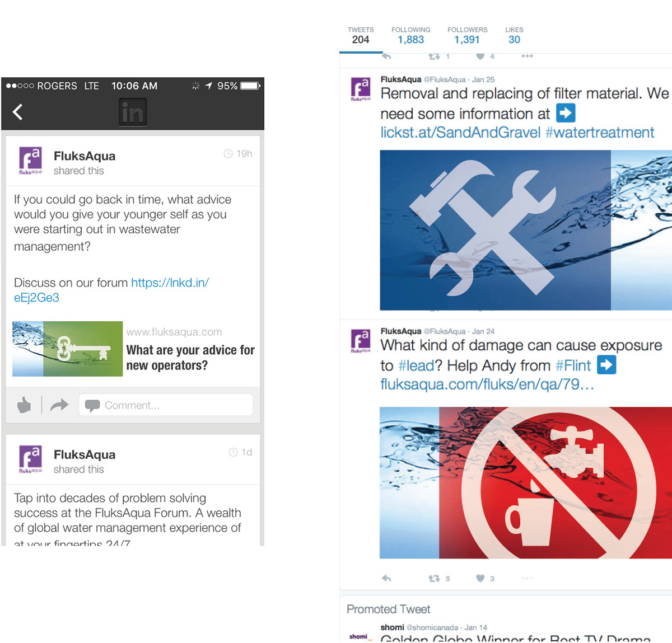Click inside the Comment... field
Screen dimensions: 672x643
point(166,405)
